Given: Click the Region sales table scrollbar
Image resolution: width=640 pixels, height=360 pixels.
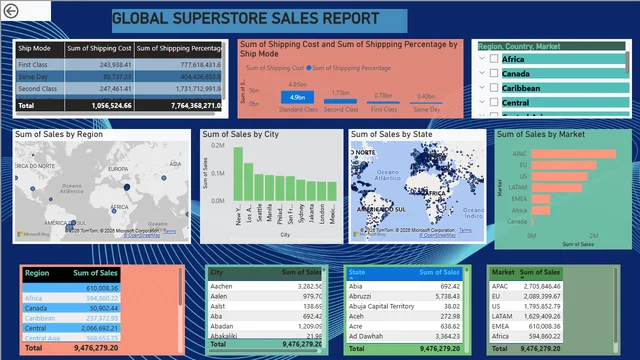Looking at the screenshot, I should tap(180, 287).
